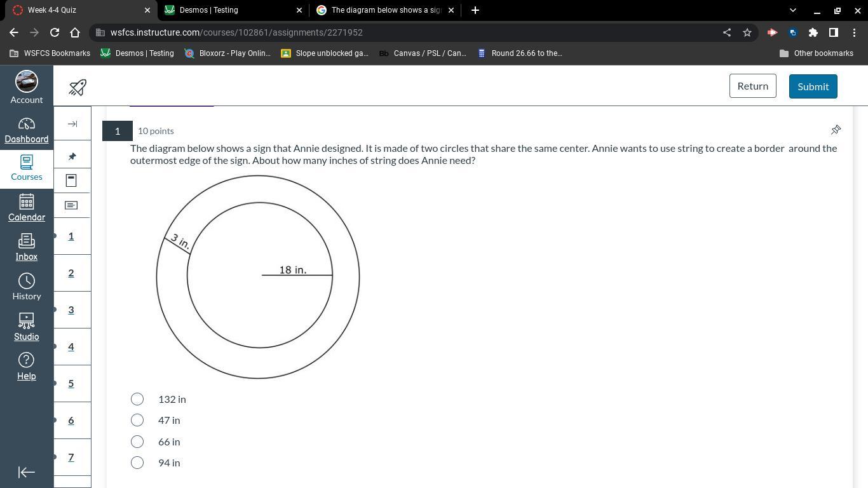Reload the page

click(x=55, y=32)
